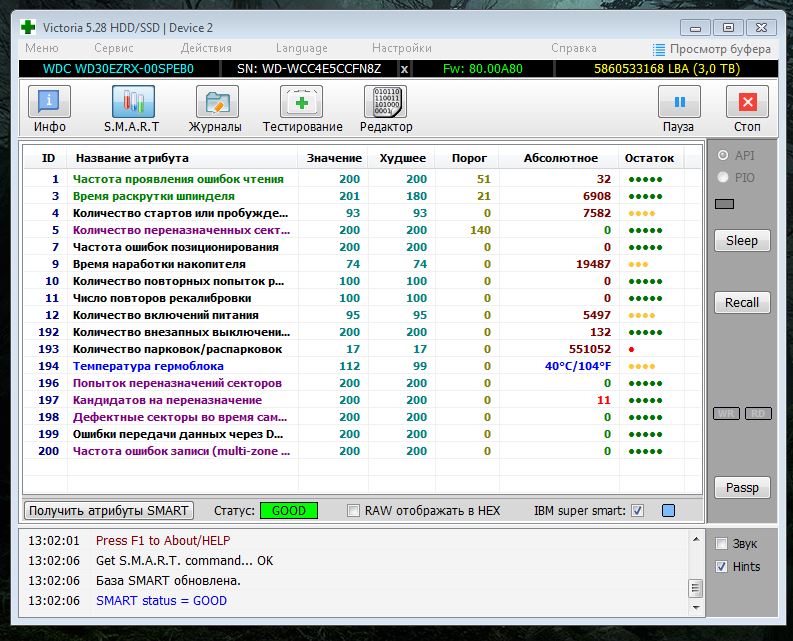Click the Абсолютное column header
This screenshot has height=641, width=793.
click(x=560, y=158)
